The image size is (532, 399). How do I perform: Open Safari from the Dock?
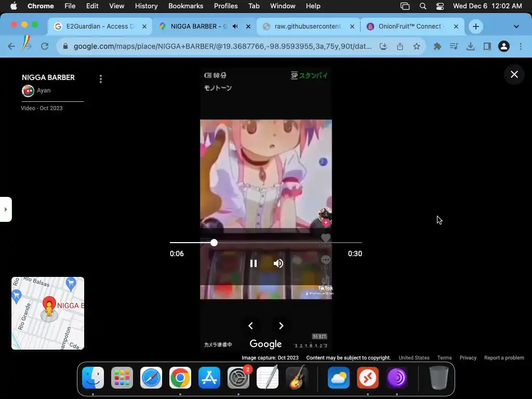(151, 378)
